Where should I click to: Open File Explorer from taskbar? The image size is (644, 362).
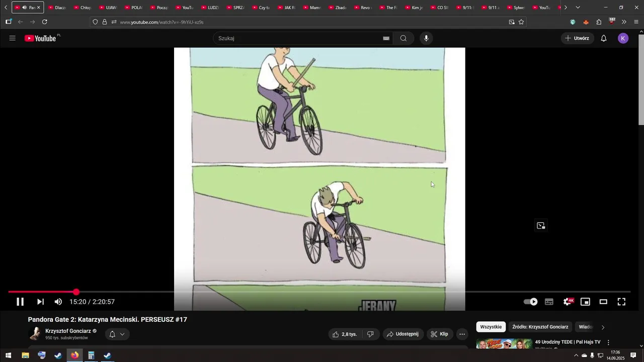click(25, 355)
